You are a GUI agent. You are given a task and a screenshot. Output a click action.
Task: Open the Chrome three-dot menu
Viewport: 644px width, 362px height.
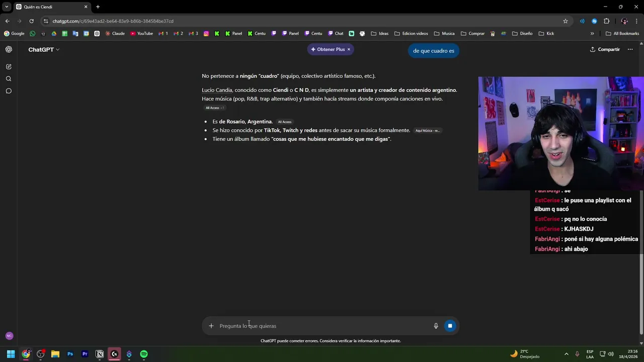pyautogui.click(x=636, y=21)
